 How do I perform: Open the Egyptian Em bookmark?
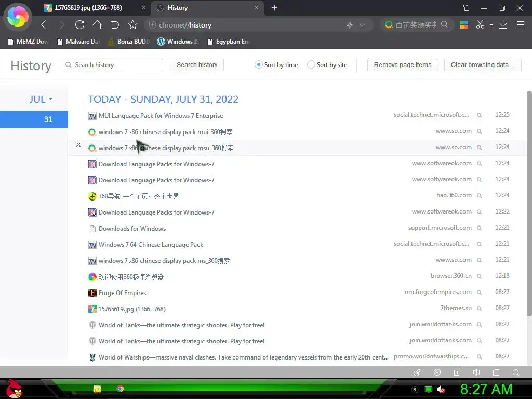pyautogui.click(x=229, y=42)
